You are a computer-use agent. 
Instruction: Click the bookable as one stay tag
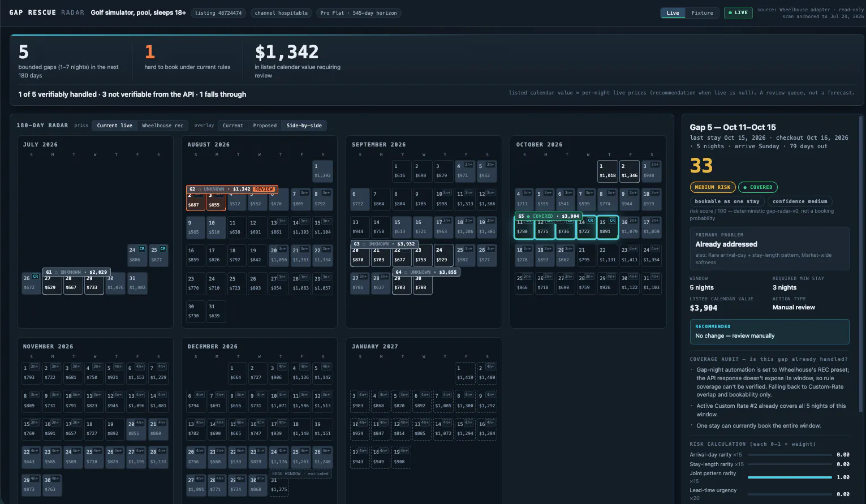pyautogui.click(x=727, y=201)
